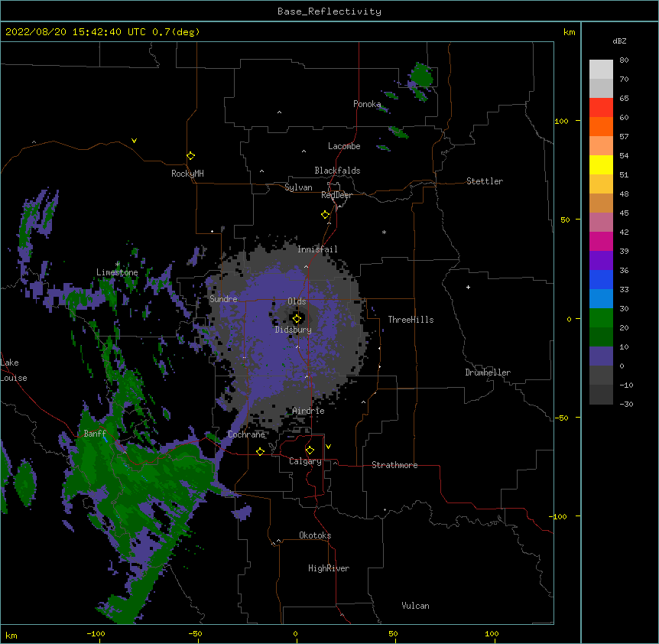Pick the magenta 42–39 dBZ legend swatch
This screenshot has height=644, width=659.
tap(601, 241)
